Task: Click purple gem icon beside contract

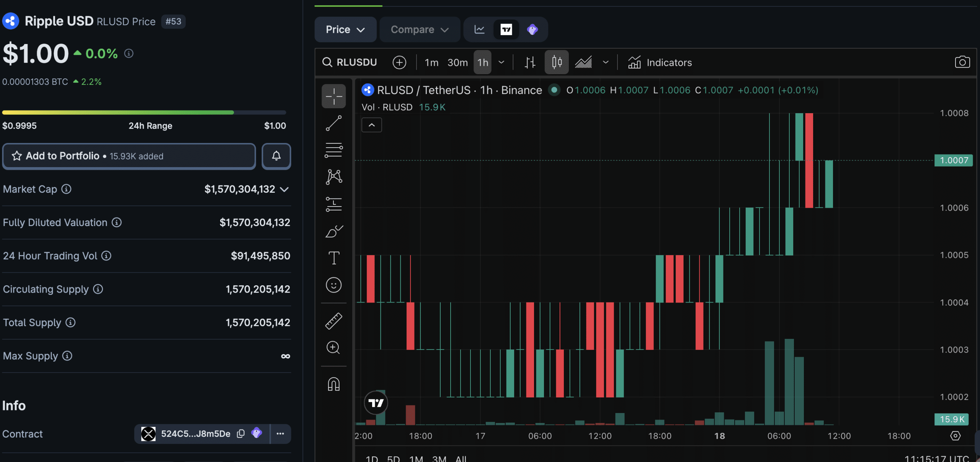Action: pyautogui.click(x=256, y=433)
